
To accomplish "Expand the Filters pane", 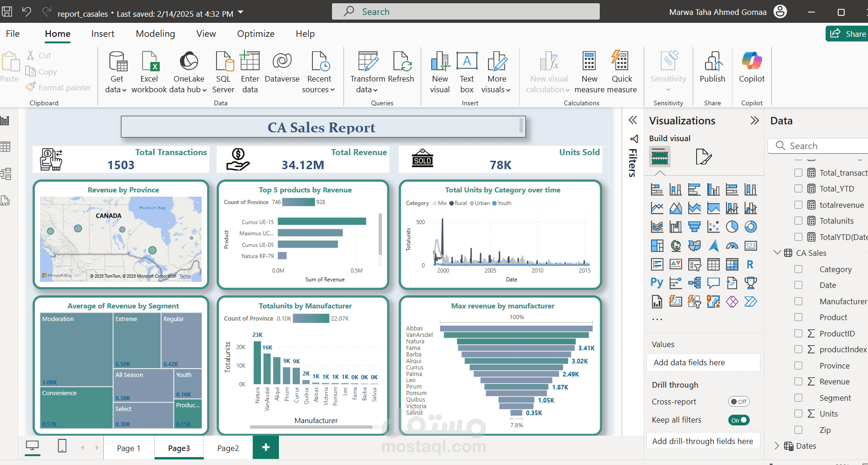I will (633, 120).
